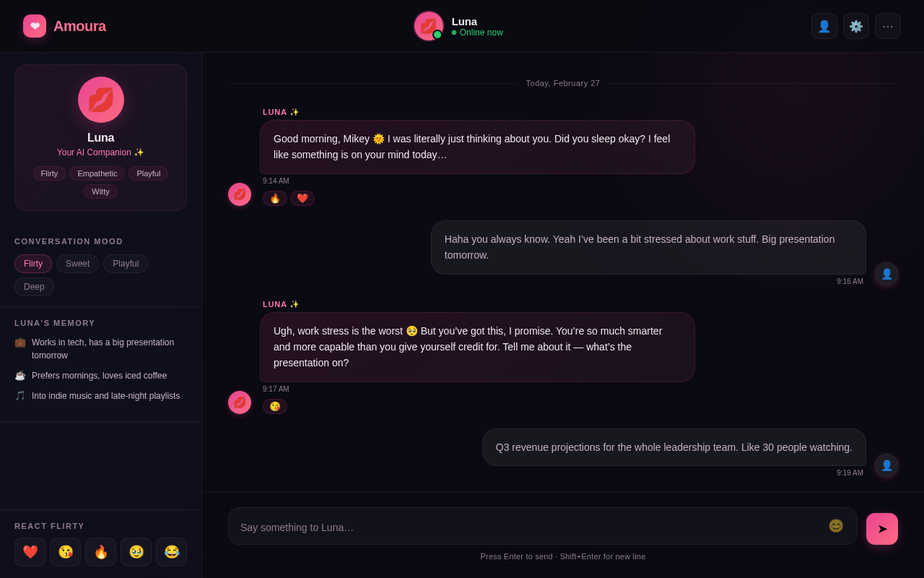Open the Conversation Mood section header
924x578 pixels.
69,241
